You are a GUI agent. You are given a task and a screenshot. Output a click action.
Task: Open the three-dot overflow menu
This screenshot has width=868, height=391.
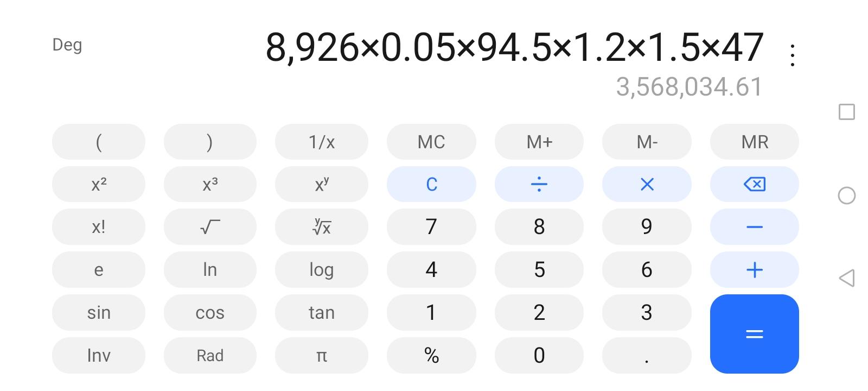pyautogui.click(x=793, y=55)
